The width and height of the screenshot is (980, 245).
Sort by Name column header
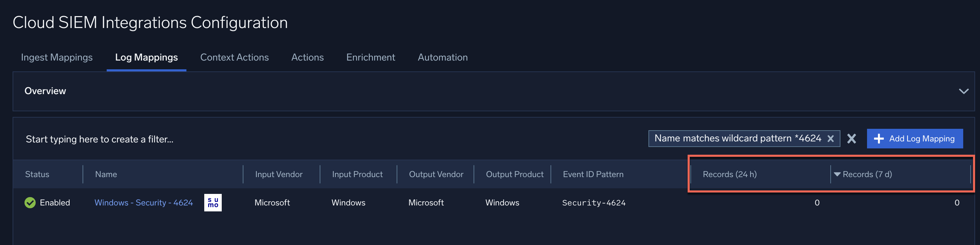point(106,174)
